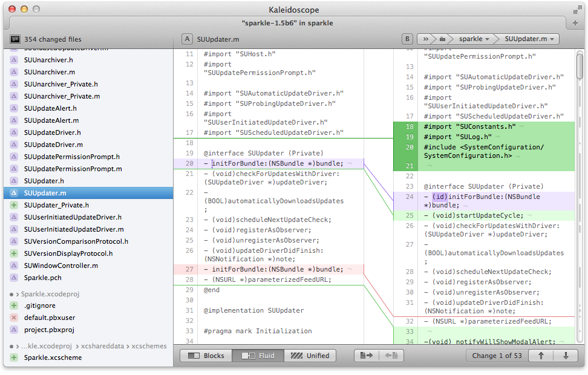Select SUUserInitiatedUpdateDriver.m file
Screen dimensions: 588x375
point(88,229)
